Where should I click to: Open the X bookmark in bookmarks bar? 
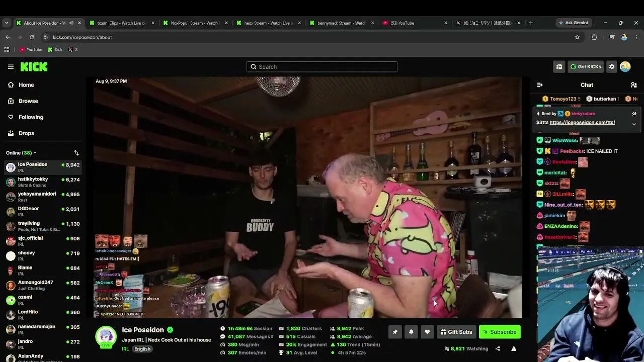click(x=72, y=50)
